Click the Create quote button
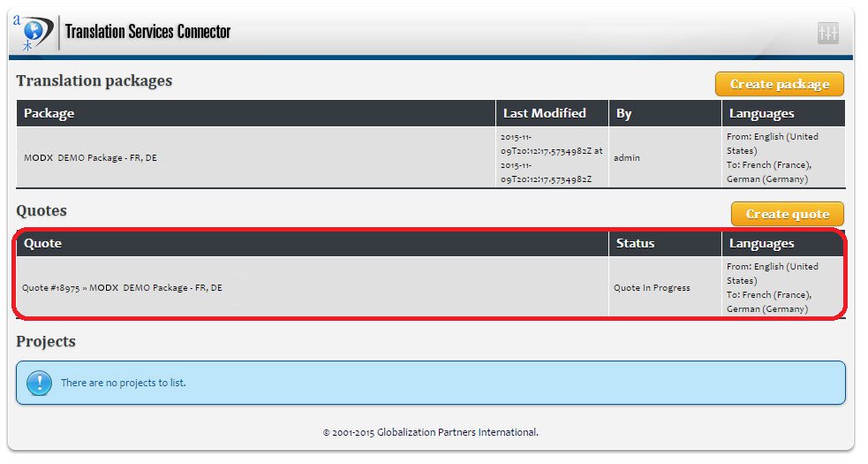 click(787, 214)
